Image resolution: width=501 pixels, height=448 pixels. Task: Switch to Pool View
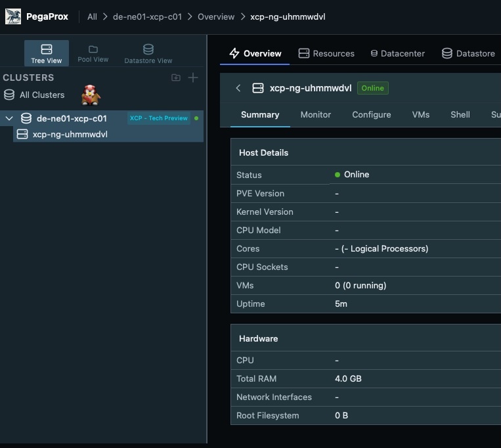click(93, 53)
